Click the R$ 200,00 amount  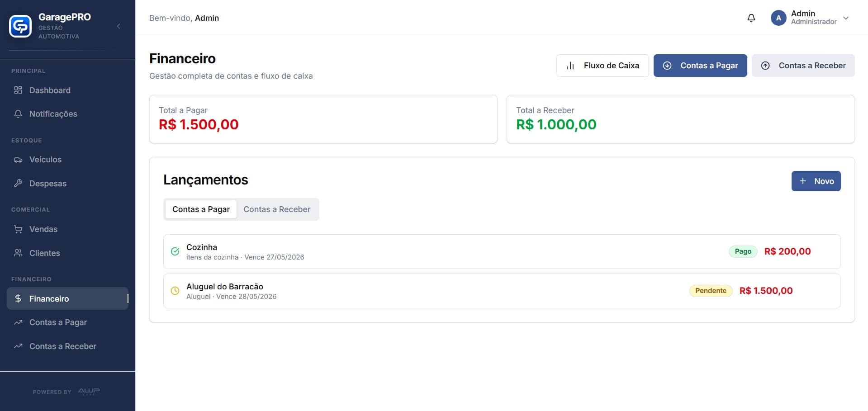coord(787,251)
